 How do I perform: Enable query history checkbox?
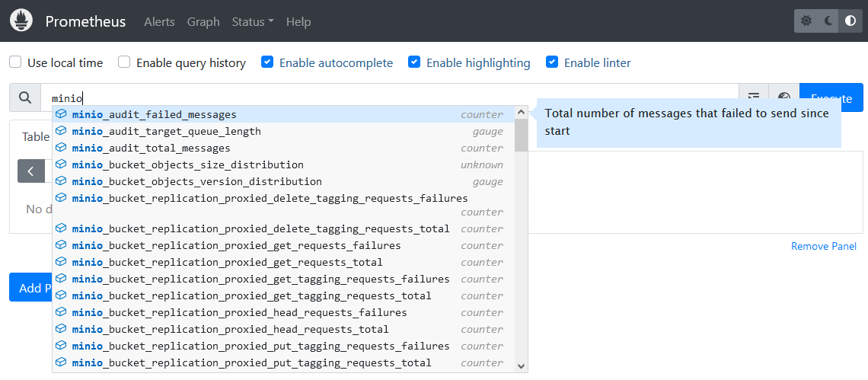(124, 62)
